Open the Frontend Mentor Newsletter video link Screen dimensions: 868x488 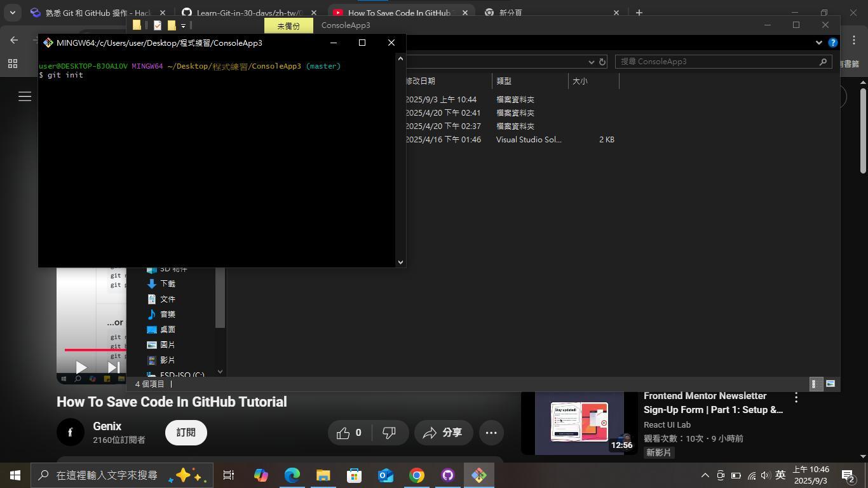tap(705, 402)
